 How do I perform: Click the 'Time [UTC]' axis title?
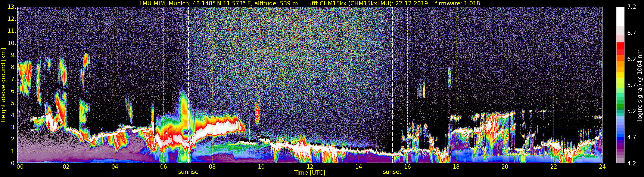coord(310,173)
